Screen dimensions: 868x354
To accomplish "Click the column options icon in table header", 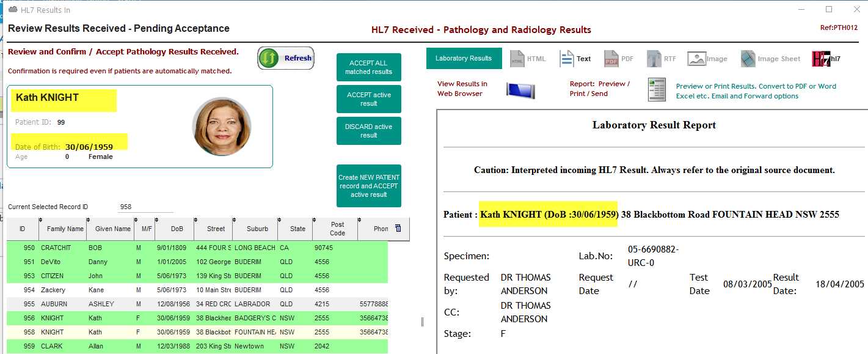I will pyautogui.click(x=398, y=228).
